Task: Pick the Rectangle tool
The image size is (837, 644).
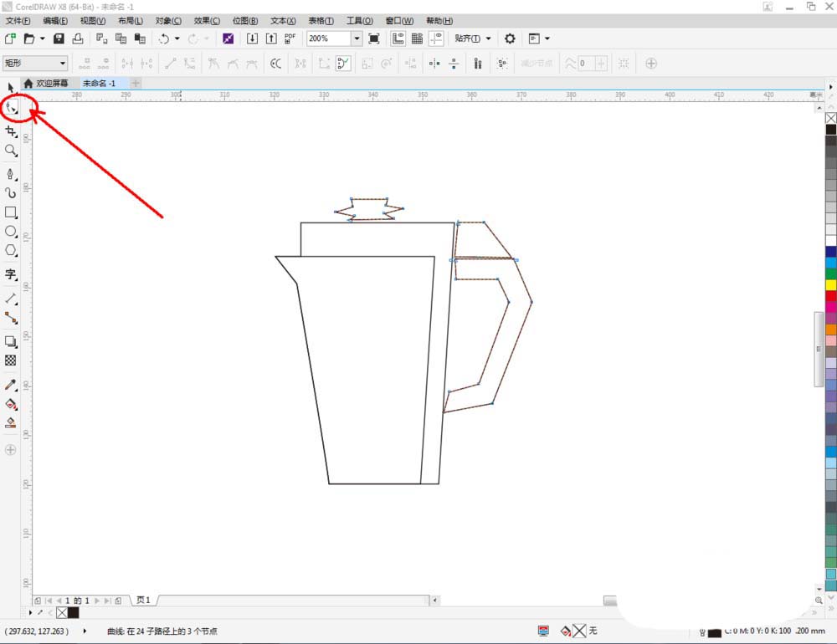Action: coord(11,212)
